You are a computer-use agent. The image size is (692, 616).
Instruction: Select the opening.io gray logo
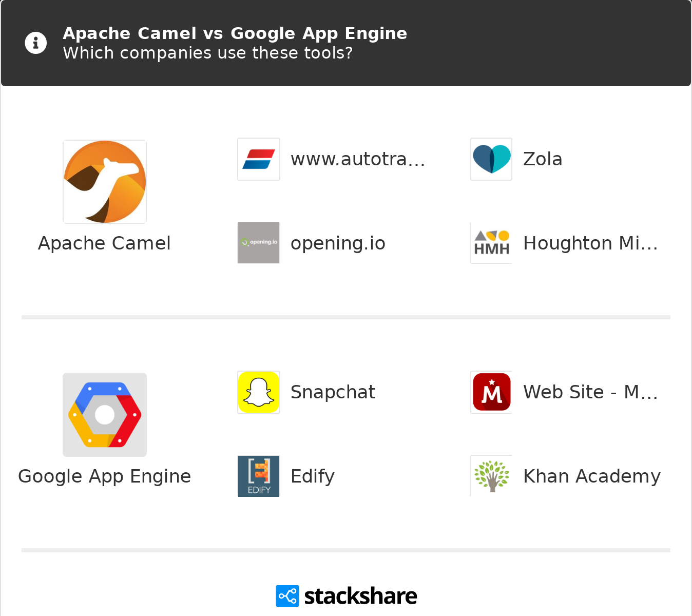259,243
